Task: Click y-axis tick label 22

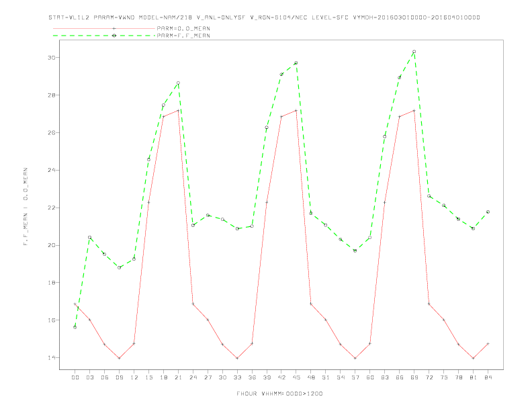Action: point(51,208)
